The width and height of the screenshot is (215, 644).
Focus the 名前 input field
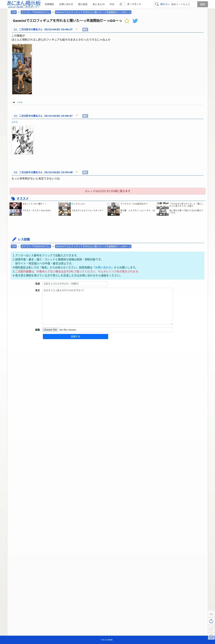tap(75, 284)
